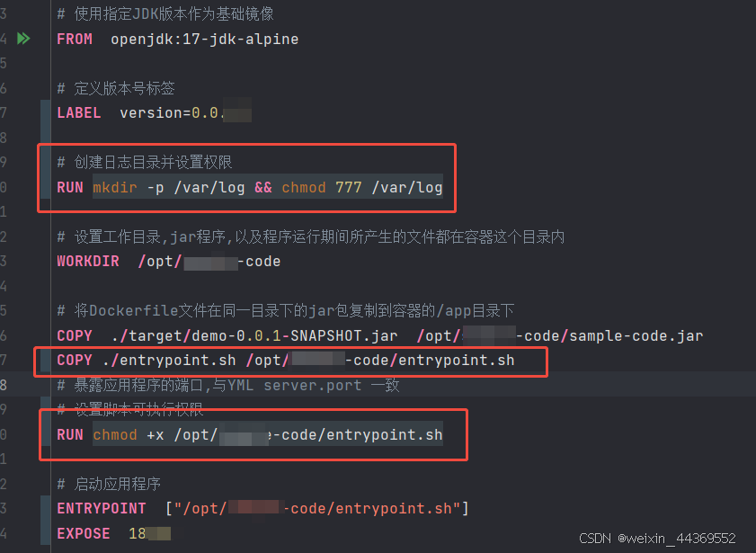Click the ENTRYPOINT instruction keyword

pyautogui.click(x=102, y=508)
